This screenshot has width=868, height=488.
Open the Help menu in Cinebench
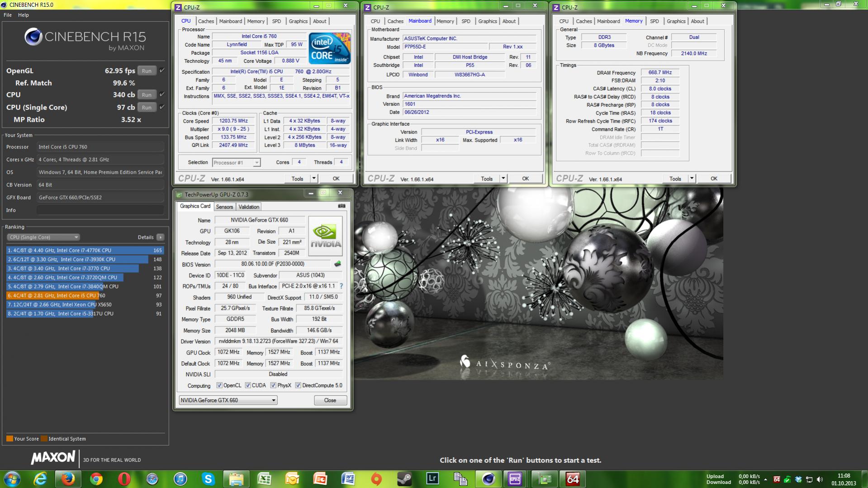(x=24, y=15)
